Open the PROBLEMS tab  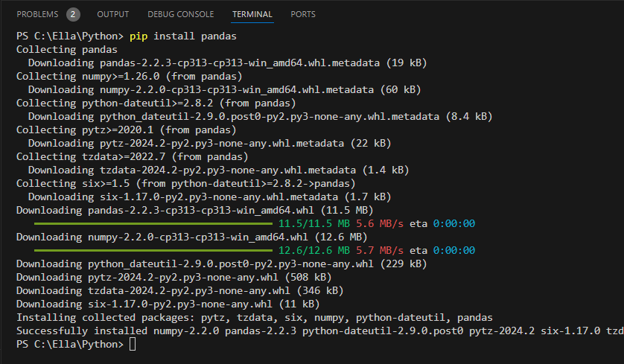click(37, 14)
